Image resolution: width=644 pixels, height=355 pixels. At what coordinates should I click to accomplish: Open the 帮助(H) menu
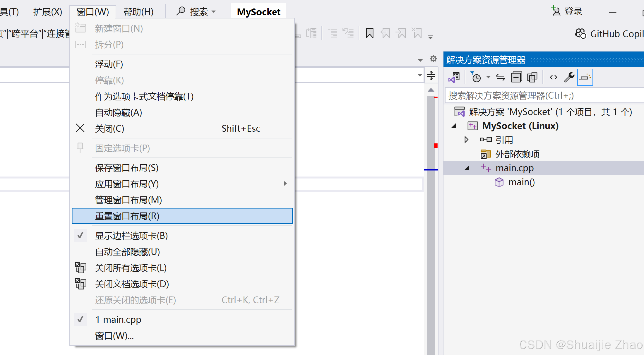click(x=138, y=12)
